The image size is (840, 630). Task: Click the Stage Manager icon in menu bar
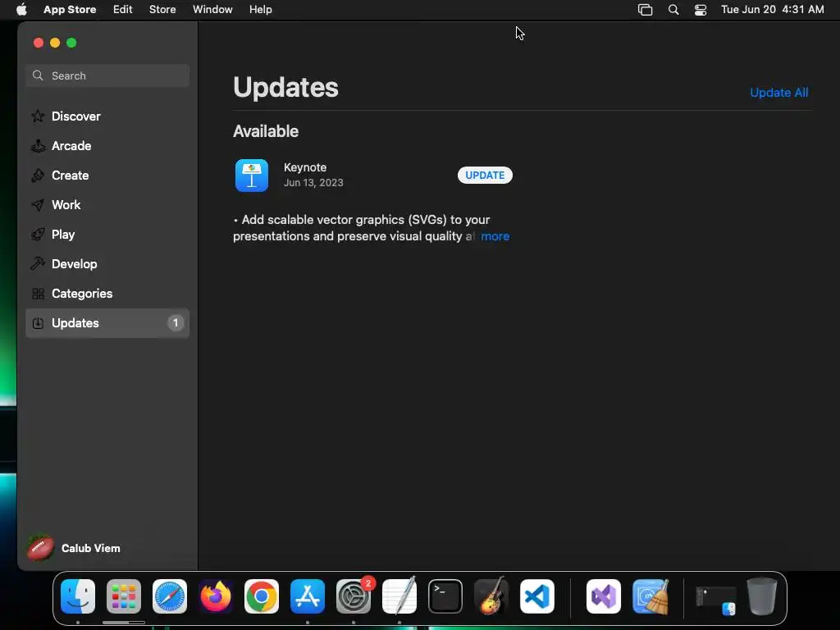coord(645,10)
